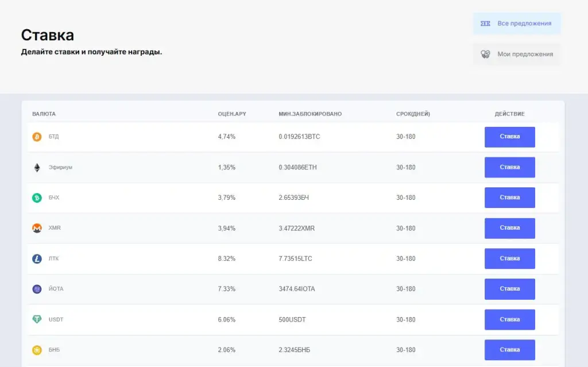588x367 pixels.
Task: Click the Bitcoin coin icon
Action: point(37,137)
